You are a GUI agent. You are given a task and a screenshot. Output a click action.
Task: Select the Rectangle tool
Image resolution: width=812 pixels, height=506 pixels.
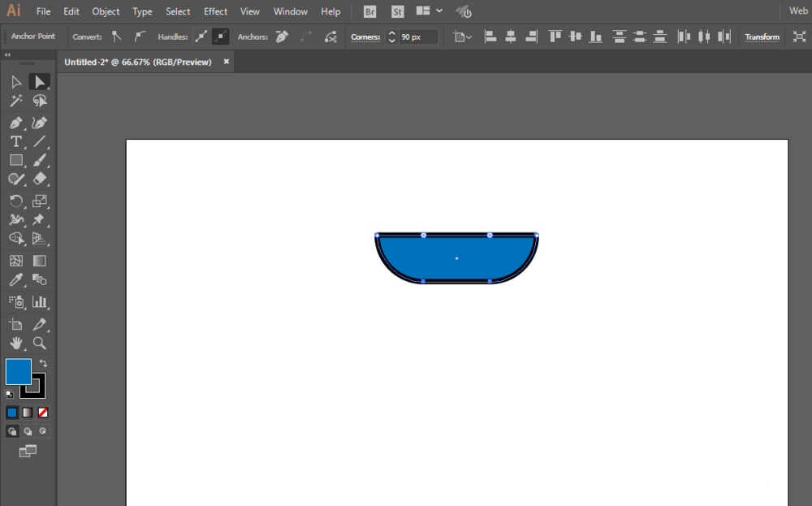[16, 160]
